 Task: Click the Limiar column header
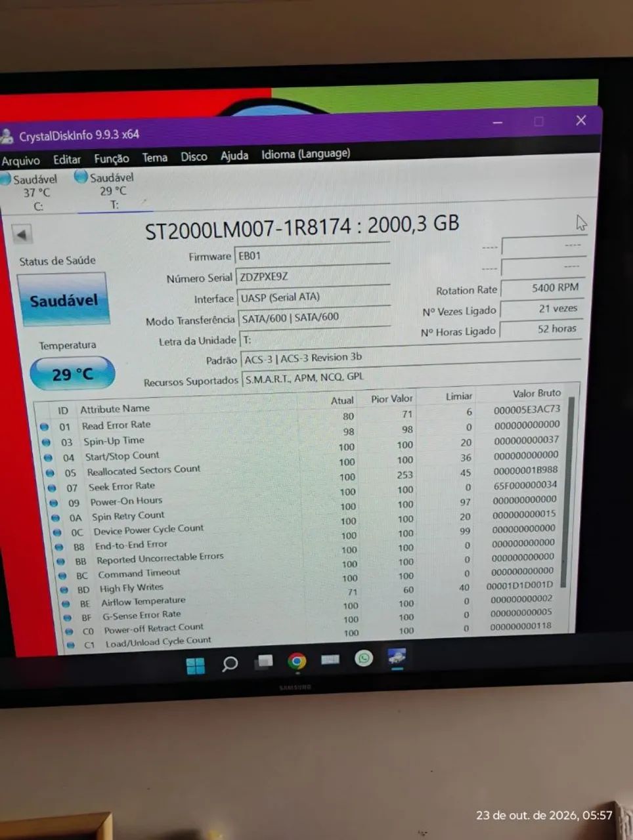point(459,396)
